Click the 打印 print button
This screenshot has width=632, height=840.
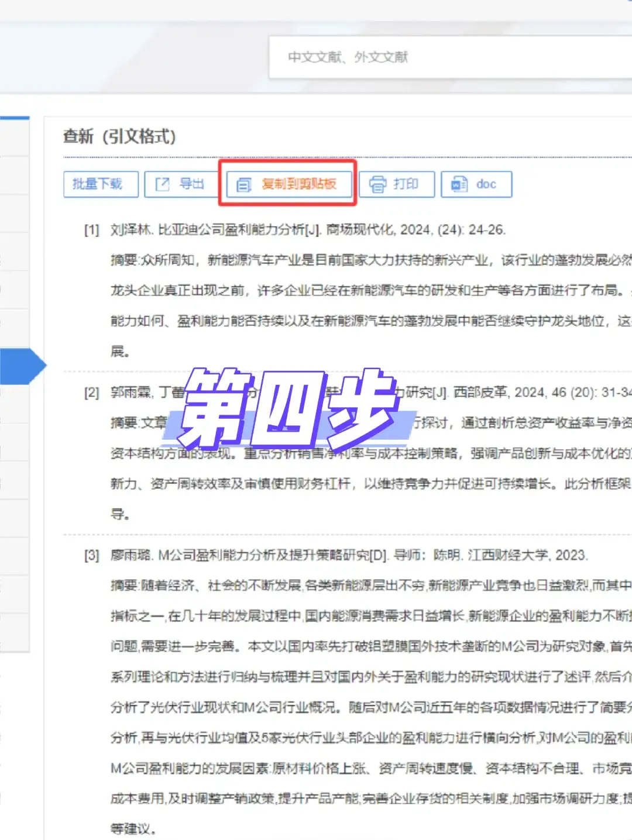398,184
